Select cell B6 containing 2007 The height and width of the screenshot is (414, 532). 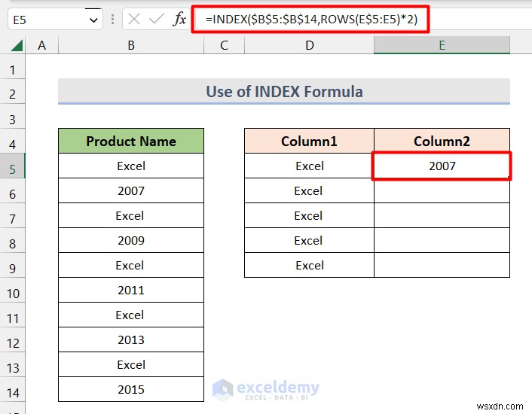tap(131, 190)
